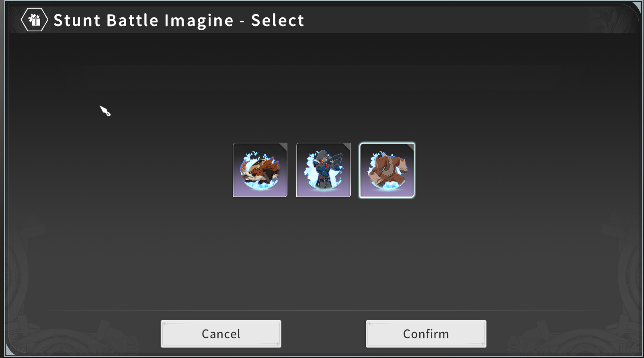
Task: Click the word Confirm on right button
Action: click(x=426, y=334)
